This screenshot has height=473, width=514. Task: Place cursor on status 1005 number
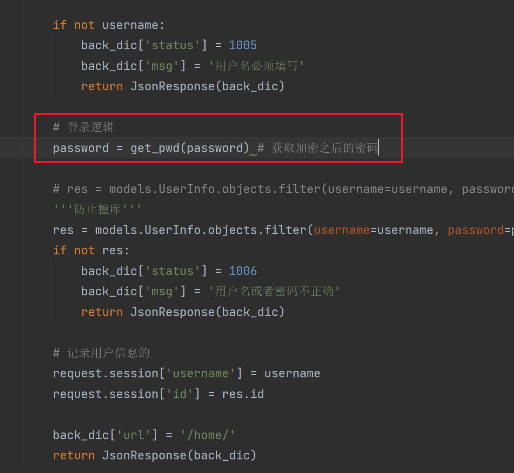pos(243,45)
